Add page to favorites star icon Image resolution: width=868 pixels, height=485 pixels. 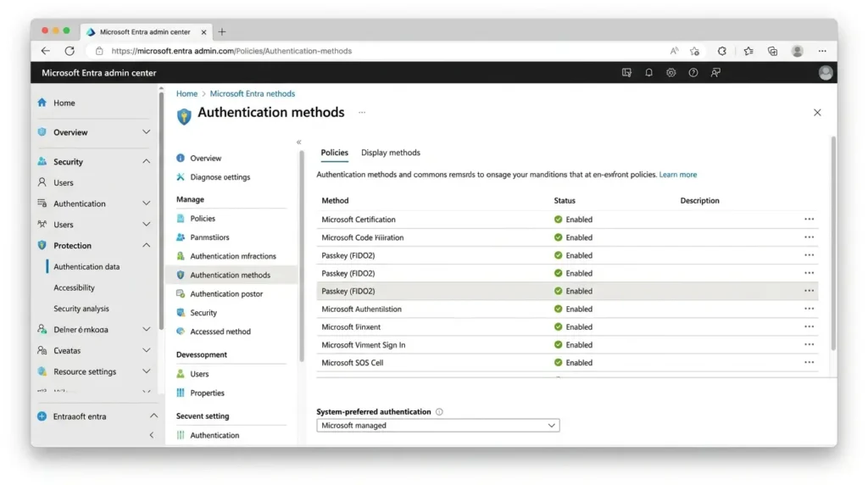pos(695,51)
